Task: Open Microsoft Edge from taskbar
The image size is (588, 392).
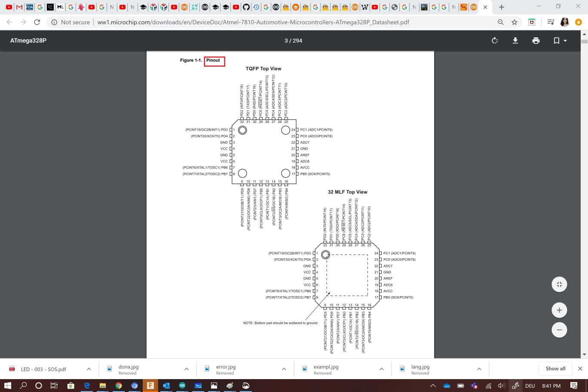Action: pyautogui.click(x=87, y=386)
